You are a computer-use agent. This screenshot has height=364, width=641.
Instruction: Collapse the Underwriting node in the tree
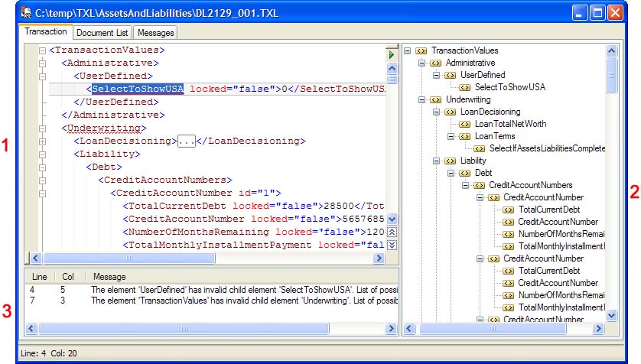point(422,99)
